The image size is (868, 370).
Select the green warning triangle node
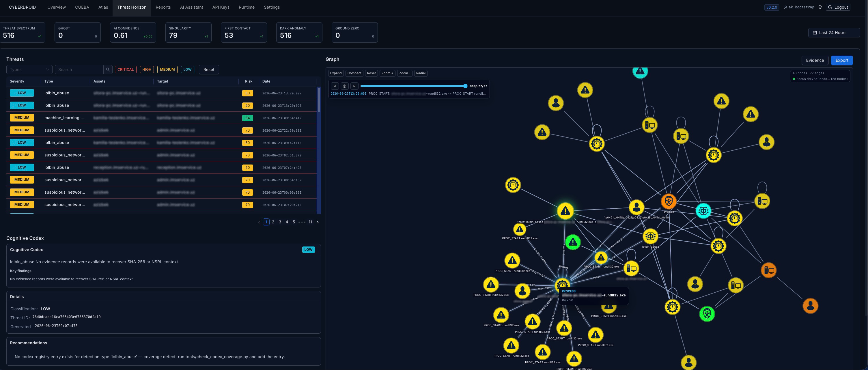(573, 242)
